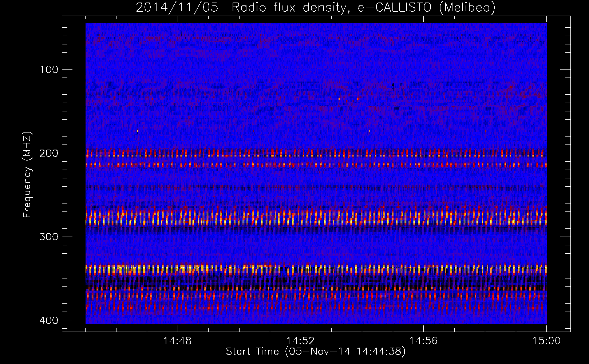This screenshot has width=589, height=364.
Task: Click the "Start Time (05-Nov-14 14:44:38)" x-axis label
Action: tap(316, 352)
